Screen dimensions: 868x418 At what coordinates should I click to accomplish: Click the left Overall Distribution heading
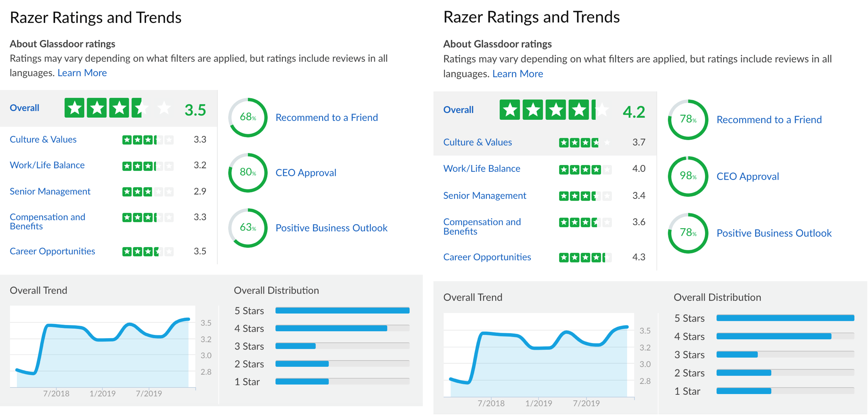click(x=276, y=290)
